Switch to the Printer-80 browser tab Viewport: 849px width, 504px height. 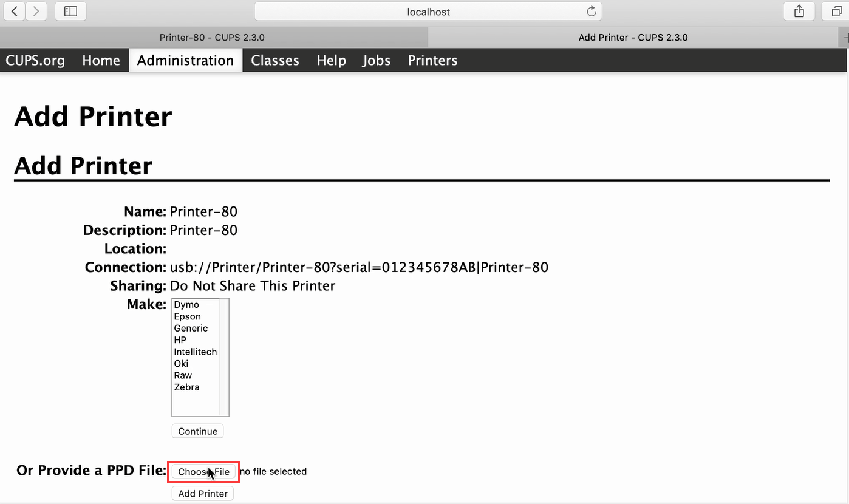click(212, 37)
